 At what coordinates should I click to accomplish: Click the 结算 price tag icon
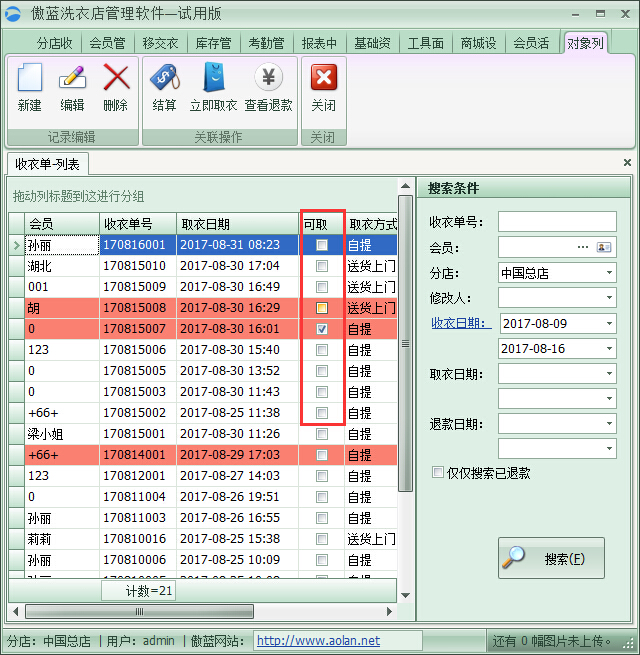165,77
